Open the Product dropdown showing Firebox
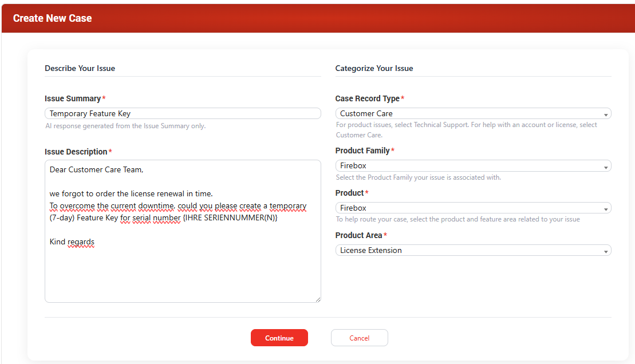 (473, 208)
